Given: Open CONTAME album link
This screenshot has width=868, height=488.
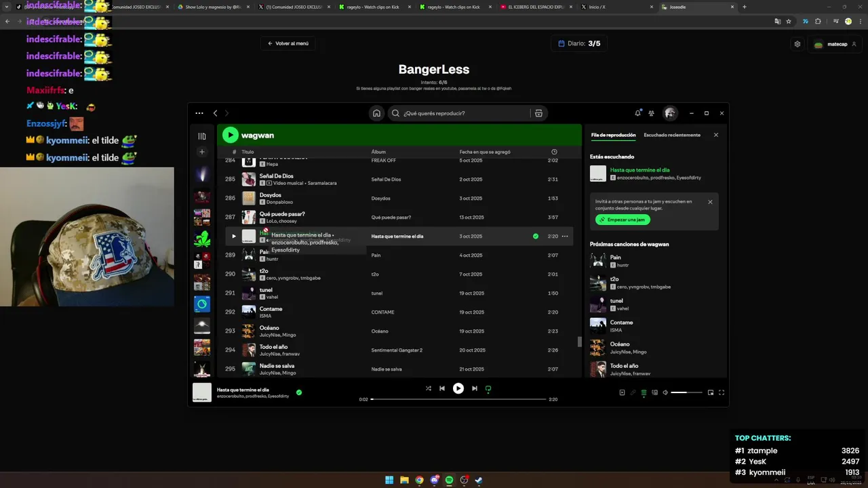Looking at the screenshot, I should pos(382,312).
